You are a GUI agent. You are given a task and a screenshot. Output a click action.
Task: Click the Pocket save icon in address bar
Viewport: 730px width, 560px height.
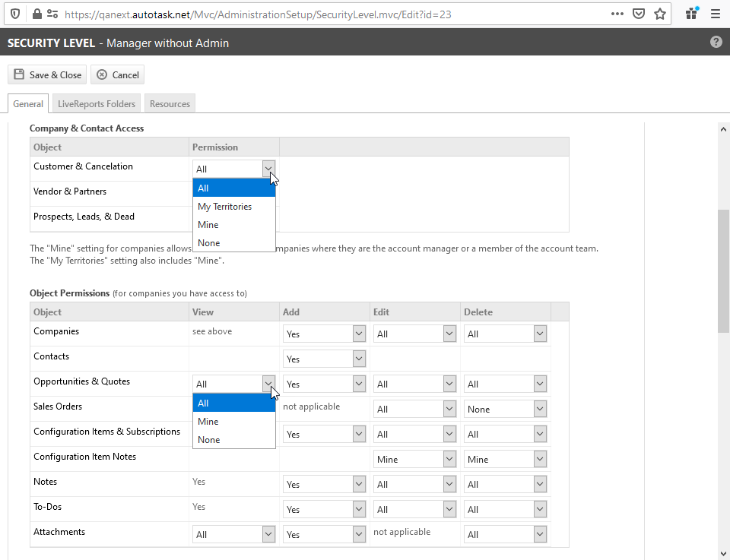coord(639,14)
